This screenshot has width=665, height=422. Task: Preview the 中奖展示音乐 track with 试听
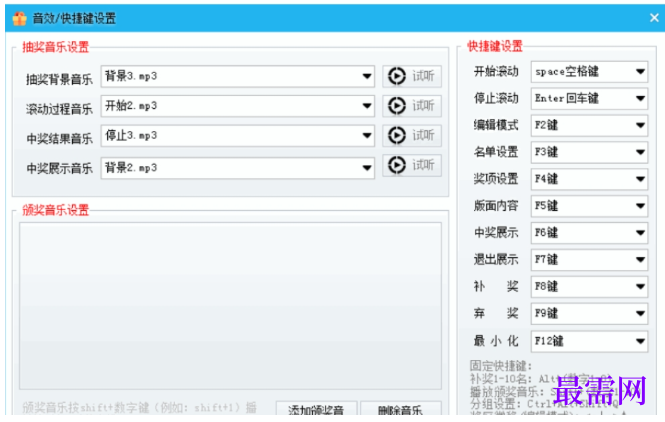point(412,165)
